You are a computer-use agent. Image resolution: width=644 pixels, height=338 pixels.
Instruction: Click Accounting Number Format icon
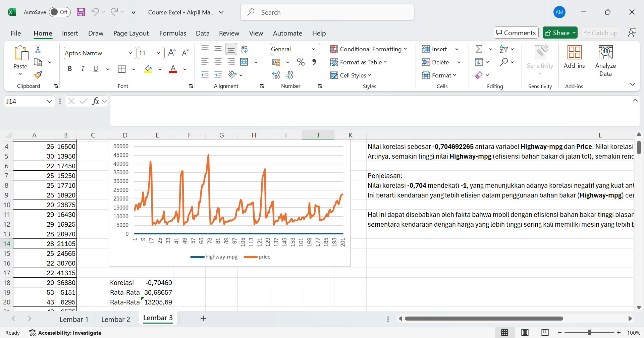coord(276,62)
